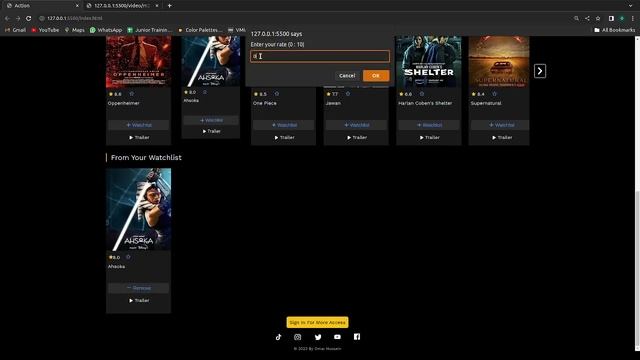This screenshot has width=640, height=360.
Task: Rate Jawan with its outline star
Action: coord(348,94)
